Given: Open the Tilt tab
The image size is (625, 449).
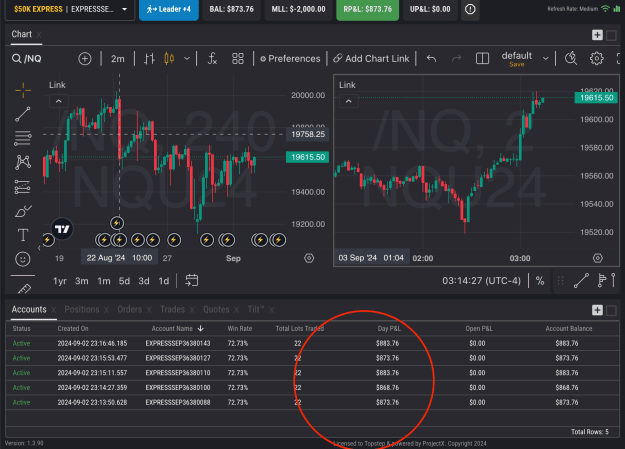Looking at the screenshot, I should (256, 309).
